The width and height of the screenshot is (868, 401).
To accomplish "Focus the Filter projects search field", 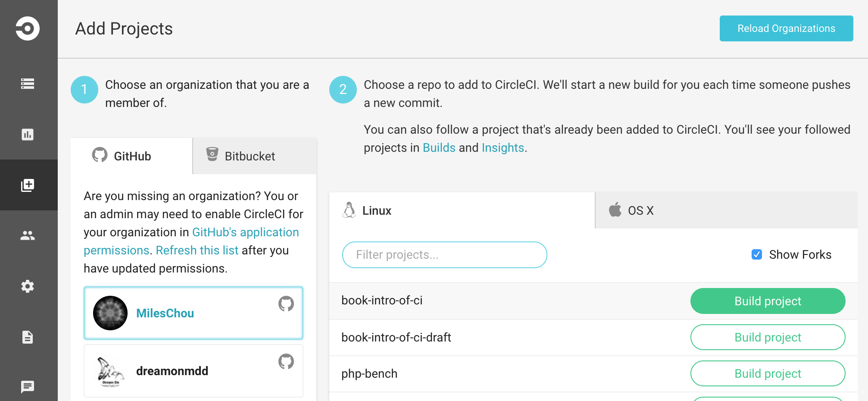I will point(444,255).
